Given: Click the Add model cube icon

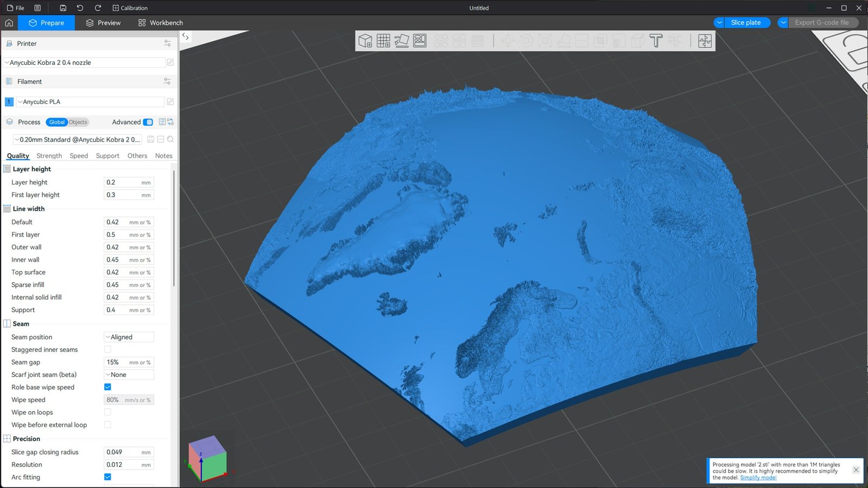Looking at the screenshot, I should 365,41.
